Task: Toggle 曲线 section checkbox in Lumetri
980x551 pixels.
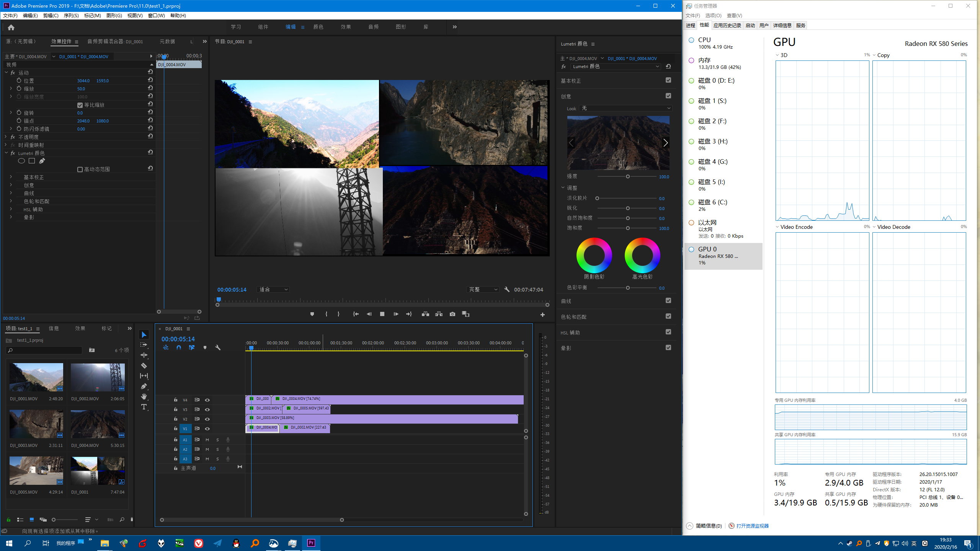Action: pyautogui.click(x=668, y=301)
